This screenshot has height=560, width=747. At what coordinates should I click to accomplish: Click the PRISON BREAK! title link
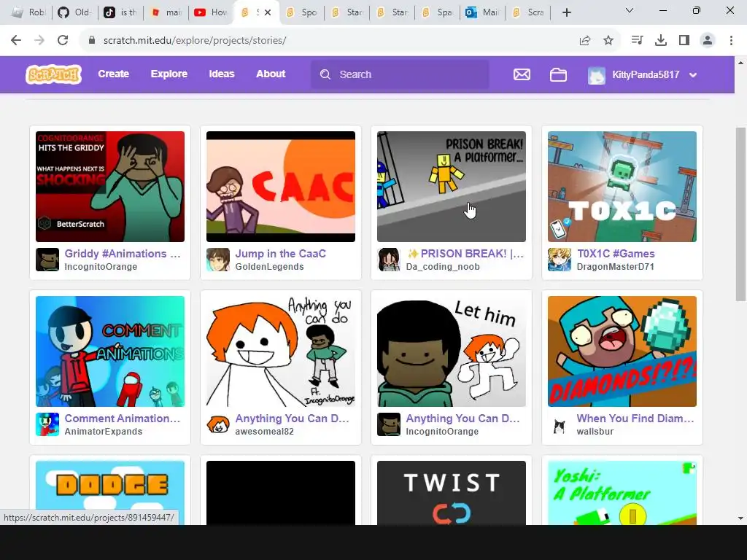pyautogui.click(x=465, y=253)
